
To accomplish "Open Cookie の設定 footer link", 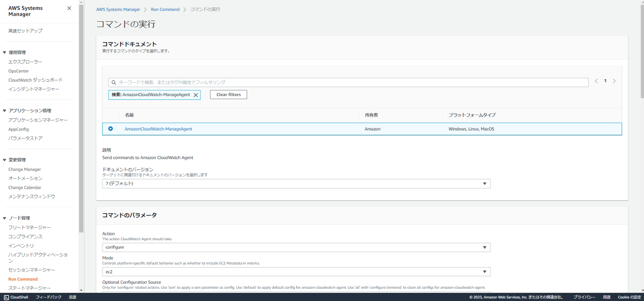I will (x=629, y=297).
